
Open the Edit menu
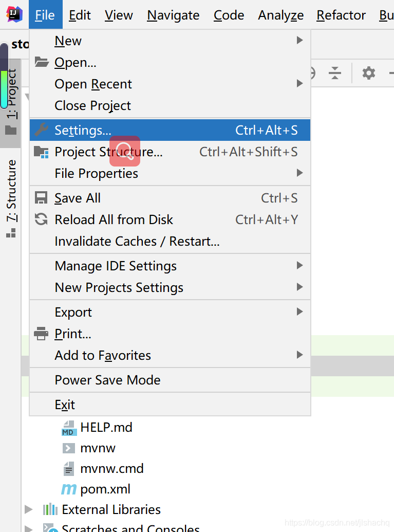pos(80,15)
